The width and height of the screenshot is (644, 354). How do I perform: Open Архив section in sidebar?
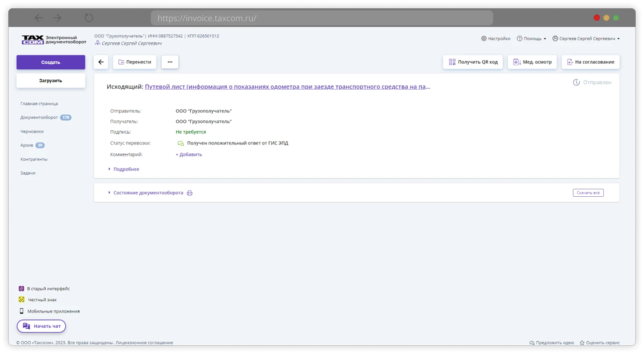click(x=27, y=145)
